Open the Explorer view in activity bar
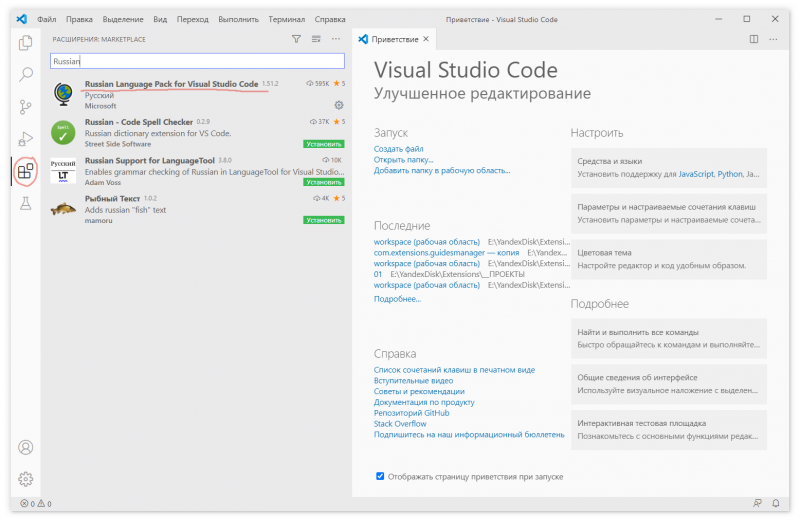 (26, 42)
